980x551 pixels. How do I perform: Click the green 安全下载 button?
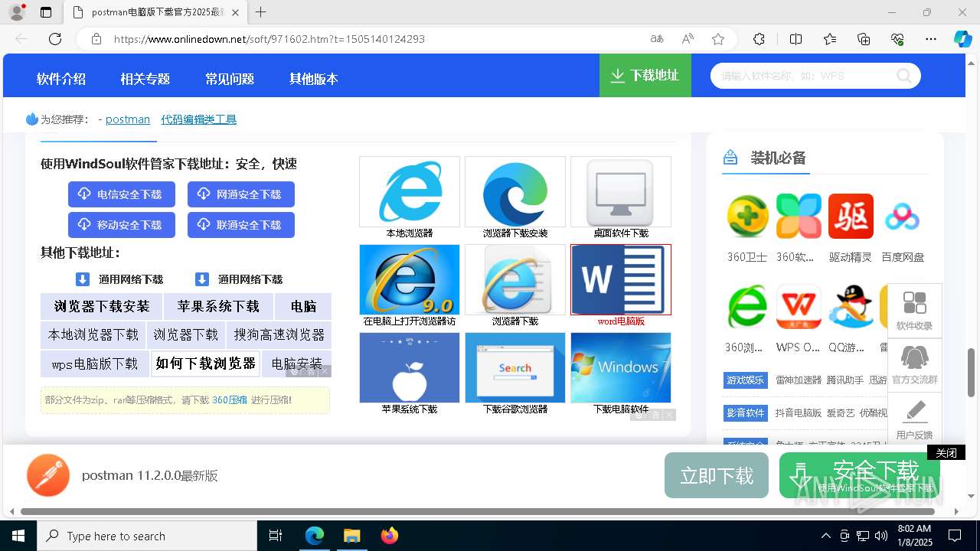pyautogui.click(x=860, y=475)
